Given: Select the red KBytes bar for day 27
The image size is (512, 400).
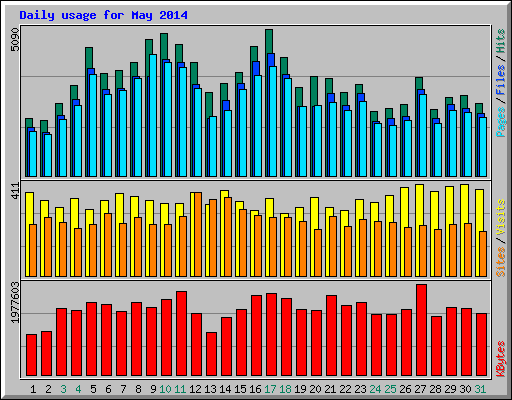Looking at the screenshot, I should pos(421,330).
